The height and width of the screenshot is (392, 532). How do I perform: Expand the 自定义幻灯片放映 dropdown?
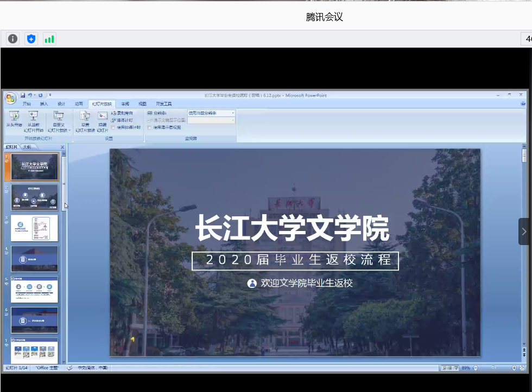tap(59, 122)
